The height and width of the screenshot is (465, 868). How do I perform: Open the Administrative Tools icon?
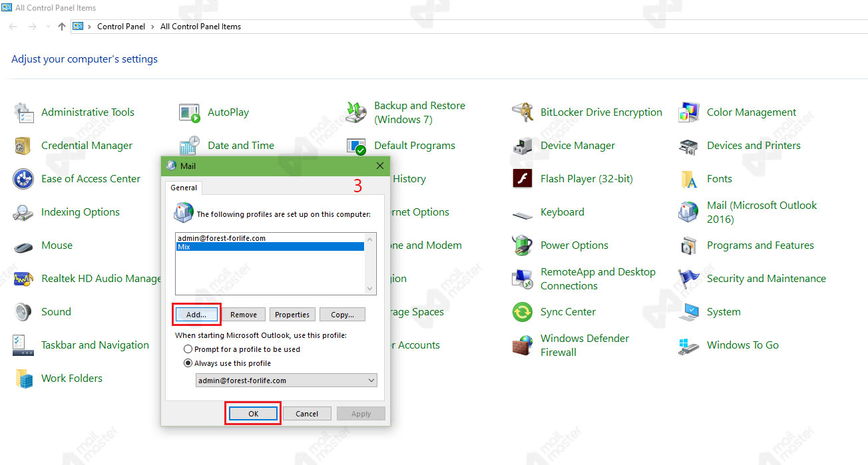24,112
